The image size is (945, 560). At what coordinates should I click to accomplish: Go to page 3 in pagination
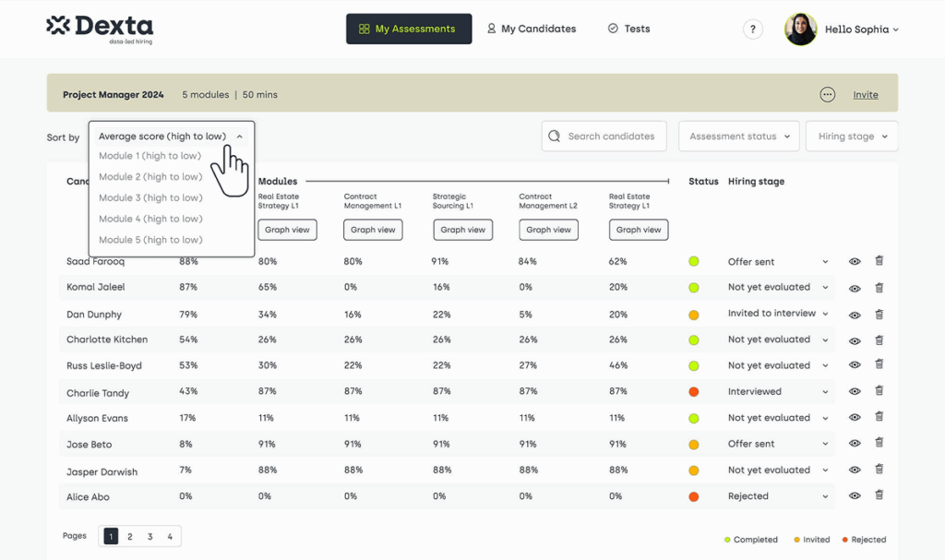[x=150, y=537]
